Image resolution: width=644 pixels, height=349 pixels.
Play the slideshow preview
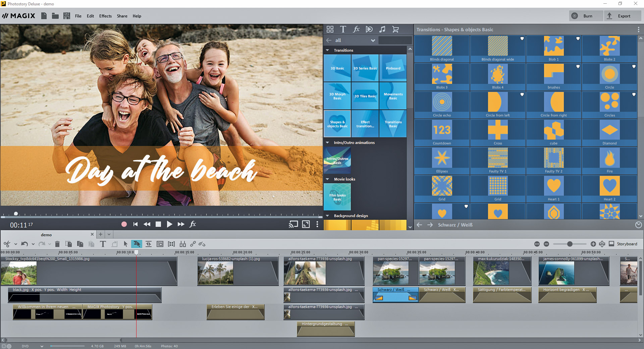point(169,224)
